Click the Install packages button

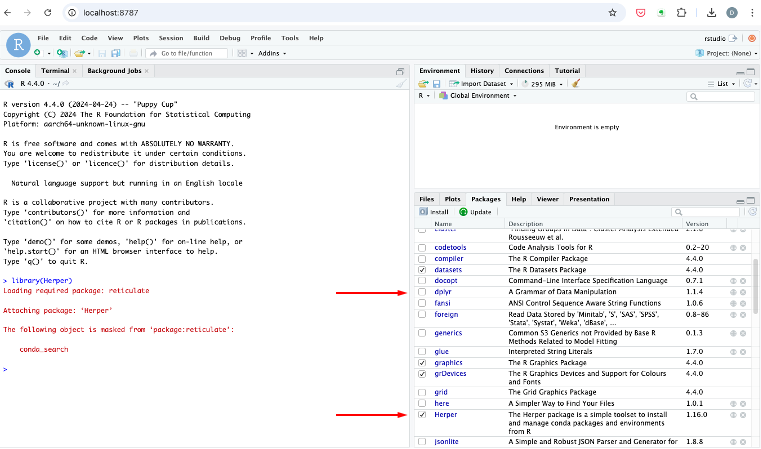tap(434, 212)
